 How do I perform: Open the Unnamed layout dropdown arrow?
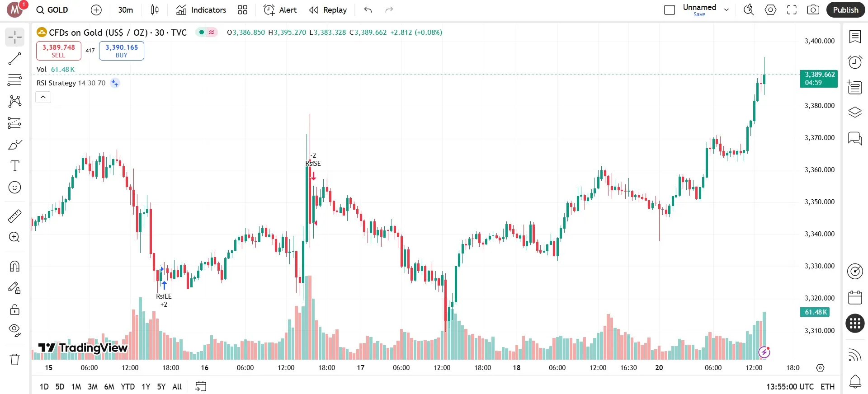(726, 10)
